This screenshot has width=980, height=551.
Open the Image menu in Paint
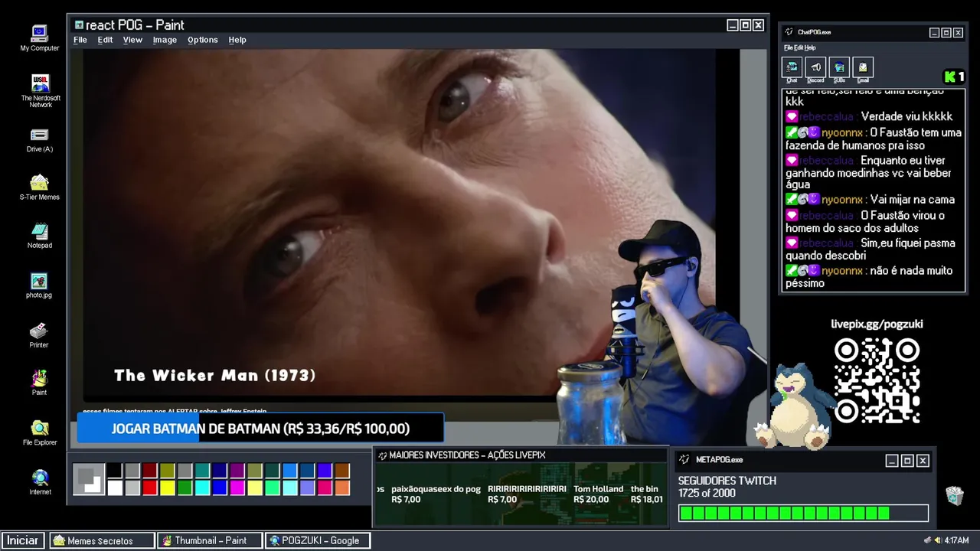[x=165, y=40]
